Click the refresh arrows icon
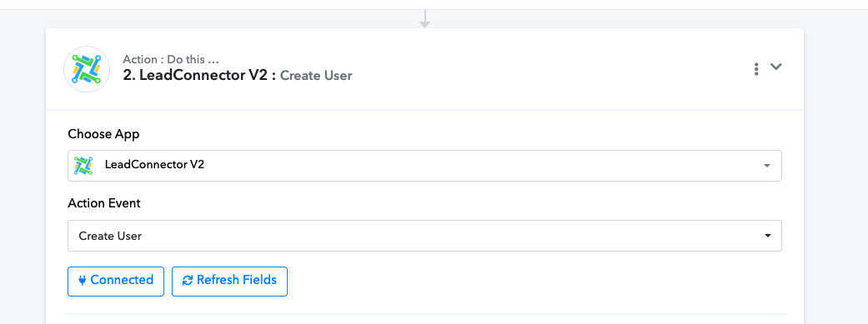 point(187,281)
